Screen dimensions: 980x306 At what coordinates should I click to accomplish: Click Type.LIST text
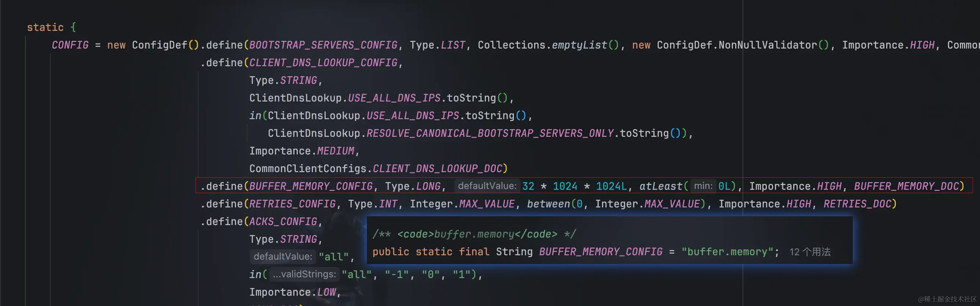tap(437, 45)
